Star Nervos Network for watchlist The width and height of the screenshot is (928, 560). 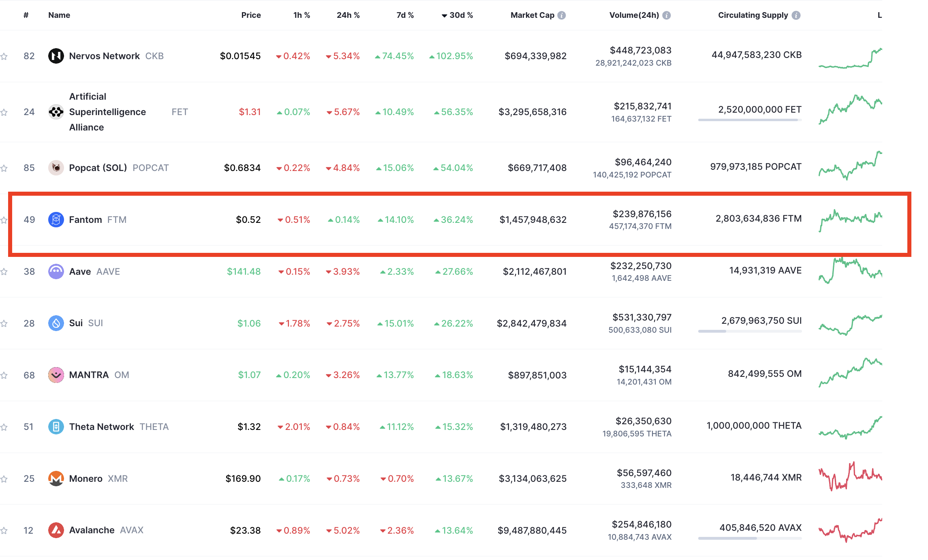pyautogui.click(x=4, y=56)
